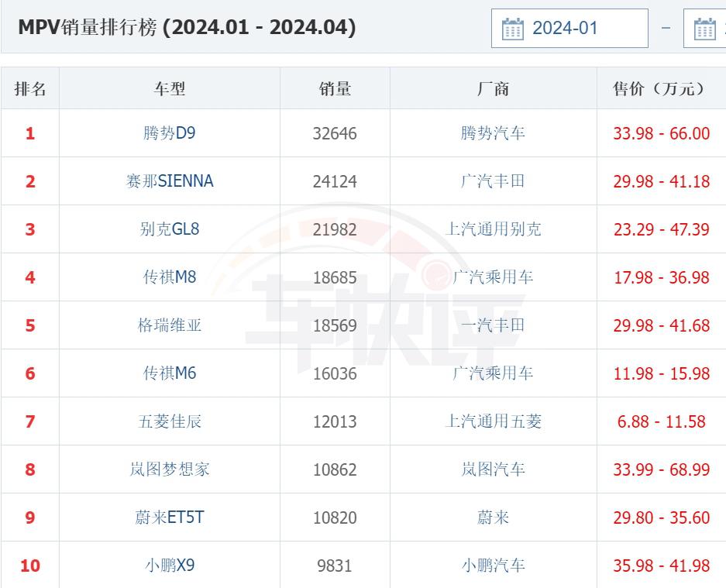726x588 pixels.
Task: Click the 五菱佳辰 model link
Action: pyautogui.click(x=170, y=421)
